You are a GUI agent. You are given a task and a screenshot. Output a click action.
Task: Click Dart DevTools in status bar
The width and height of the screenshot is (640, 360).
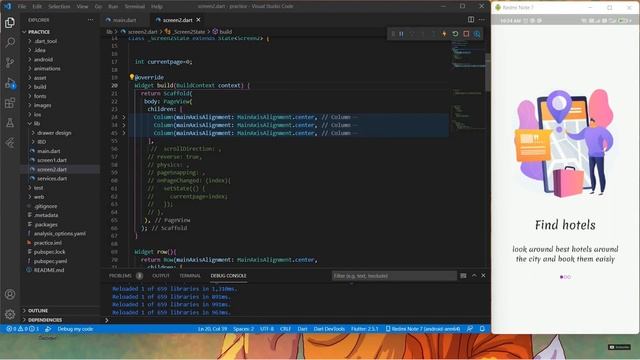coord(329,329)
